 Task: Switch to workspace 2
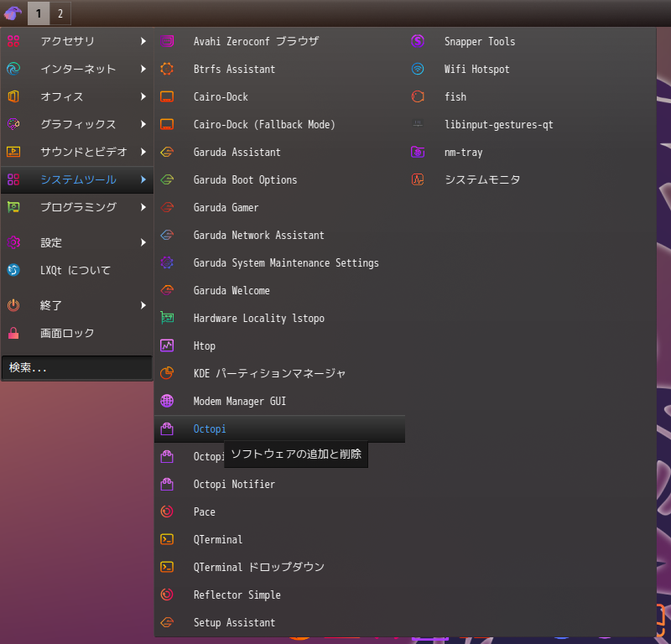pyautogui.click(x=60, y=13)
